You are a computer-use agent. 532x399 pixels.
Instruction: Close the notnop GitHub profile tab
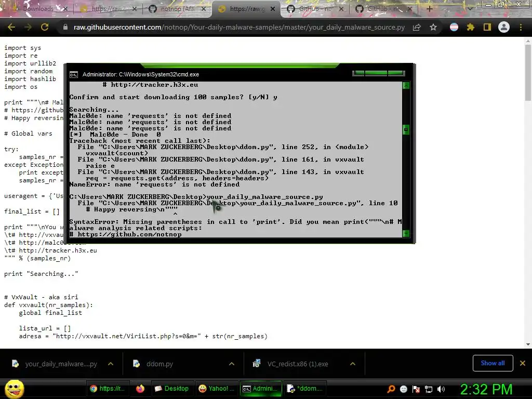pyautogui.click(x=204, y=9)
